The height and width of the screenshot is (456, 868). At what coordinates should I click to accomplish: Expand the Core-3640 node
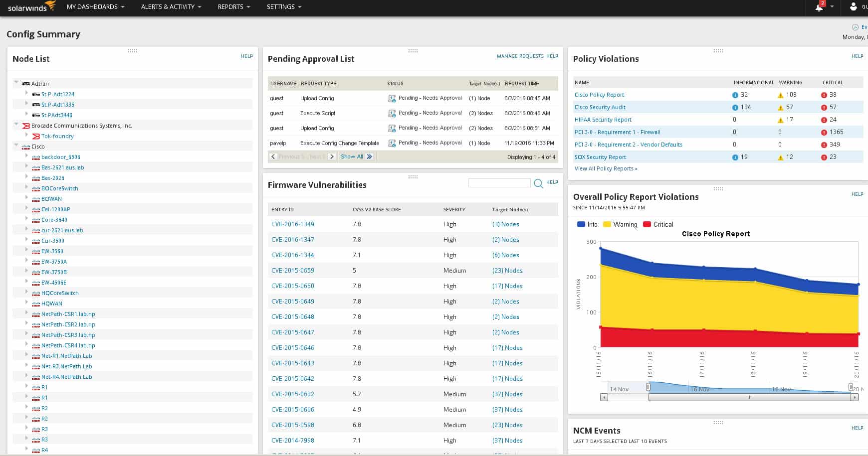point(26,219)
